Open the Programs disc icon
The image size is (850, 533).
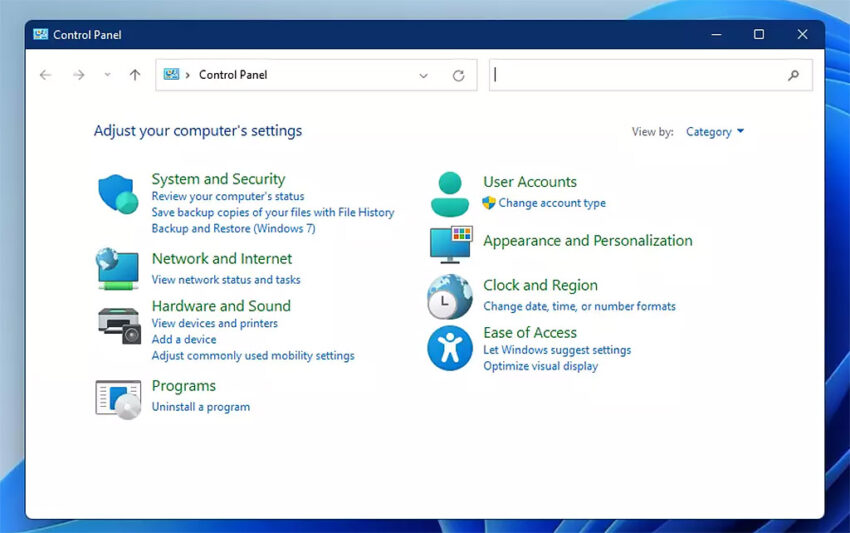click(x=118, y=400)
